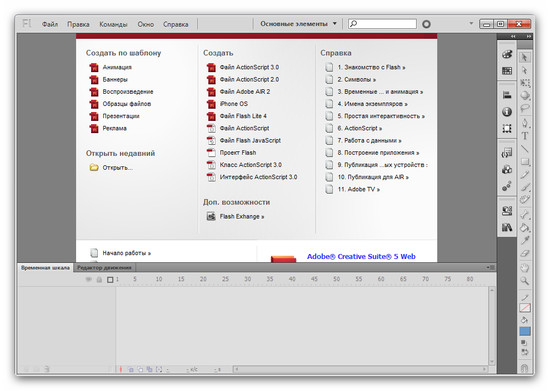Viewport: 550px width, 391px height.
Task: Open the Info panel icon
Action: pos(507,112)
